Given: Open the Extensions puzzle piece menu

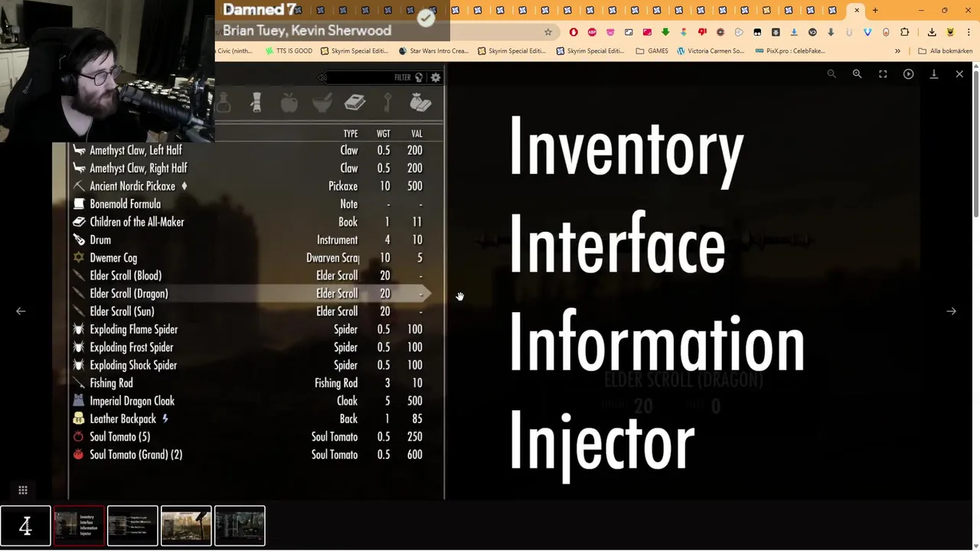Looking at the screenshot, I should pos(905,32).
